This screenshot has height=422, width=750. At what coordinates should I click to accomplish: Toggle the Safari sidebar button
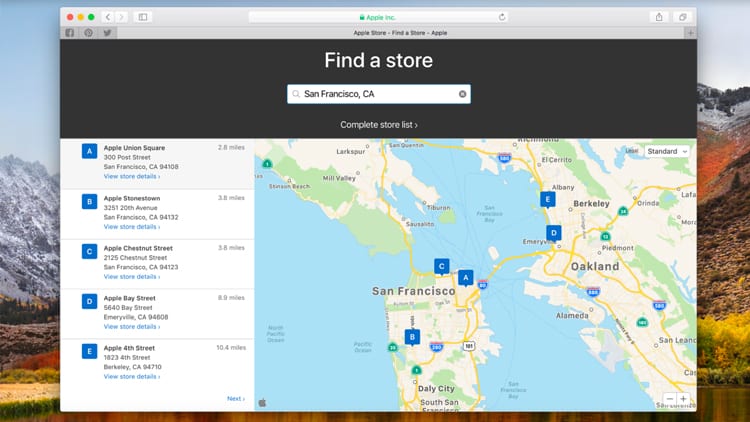143,17
